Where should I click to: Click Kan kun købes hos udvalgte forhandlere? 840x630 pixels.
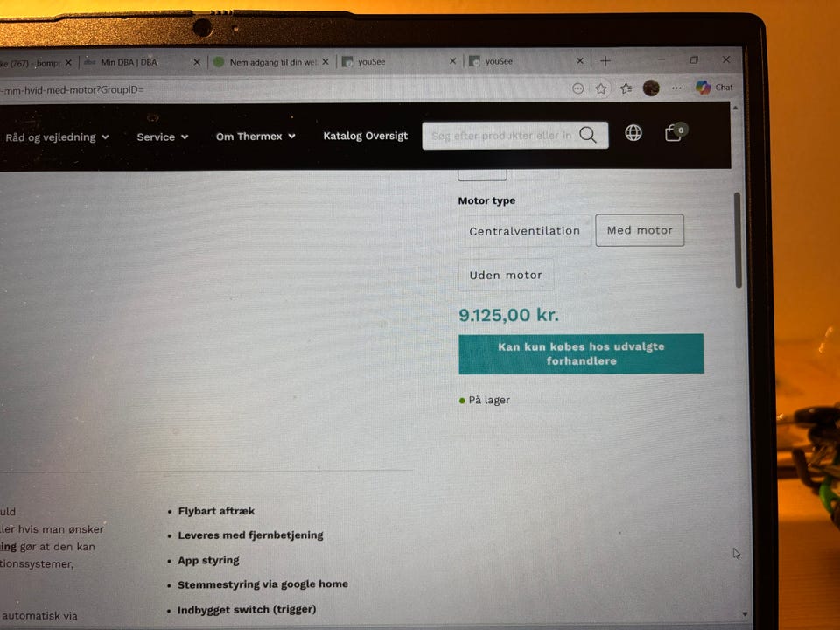click(581, 353)
